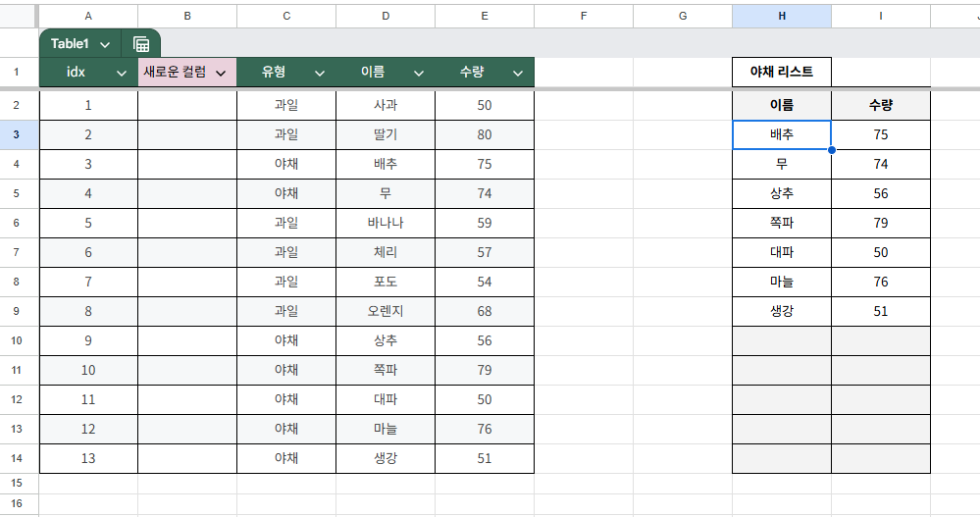Select the 80 quantity cell

485,134
